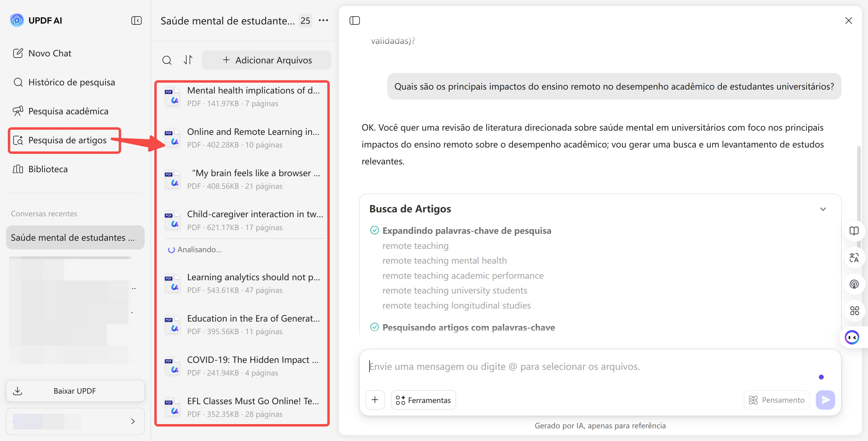Collapse the left sidebar panel icon
Image resolution: width=868 pixels, height=441 pixels.
(137, 21)
